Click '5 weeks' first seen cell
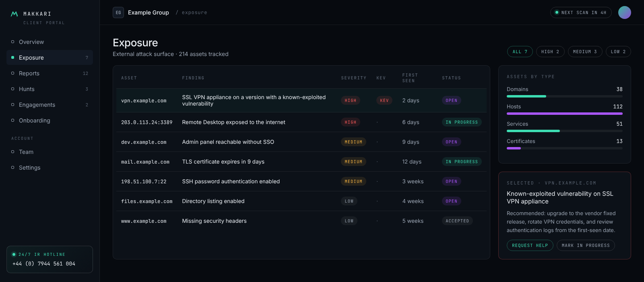 [413, 221]
